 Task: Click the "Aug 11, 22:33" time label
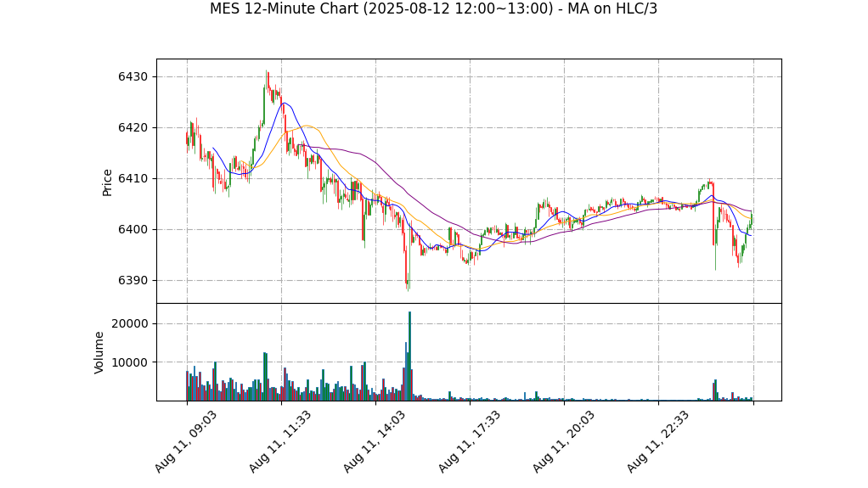(657, 441)
